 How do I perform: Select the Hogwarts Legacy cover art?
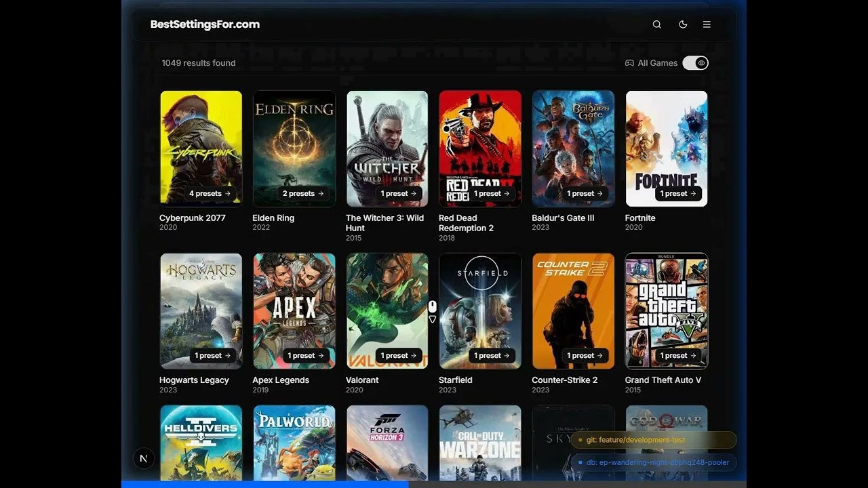point(201,311)
